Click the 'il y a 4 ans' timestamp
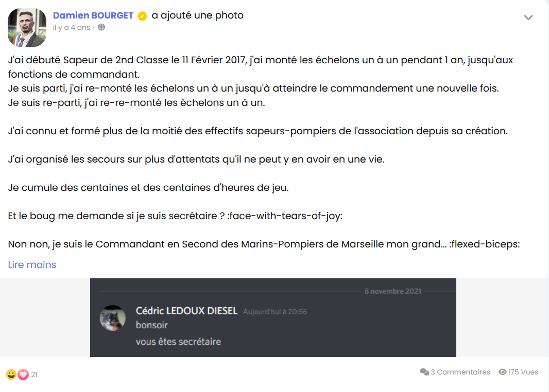 point(72,27)
